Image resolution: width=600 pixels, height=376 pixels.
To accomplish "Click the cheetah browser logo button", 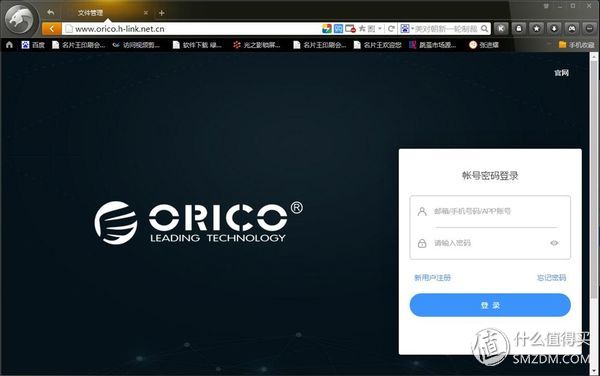I will (x=21, y=20).
